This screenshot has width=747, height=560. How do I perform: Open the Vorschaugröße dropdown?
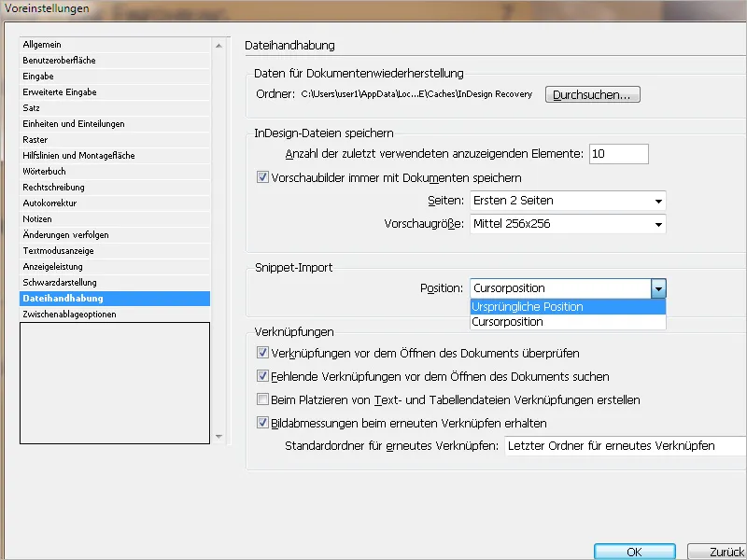point(568,224)
